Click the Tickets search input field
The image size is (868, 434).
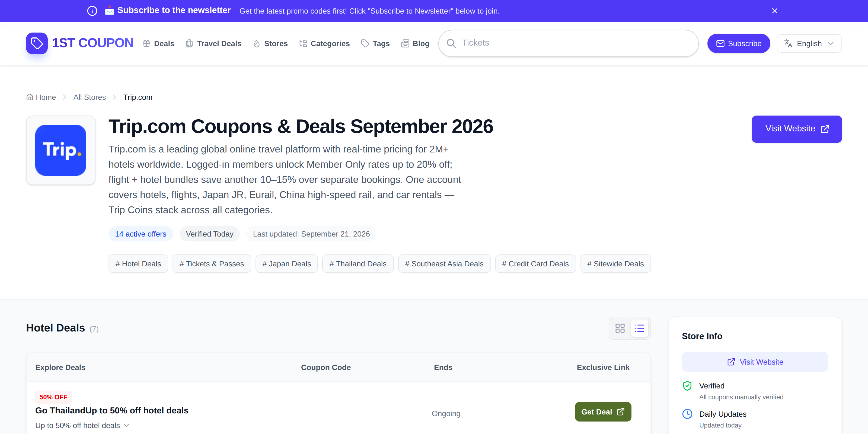point(568,43)
